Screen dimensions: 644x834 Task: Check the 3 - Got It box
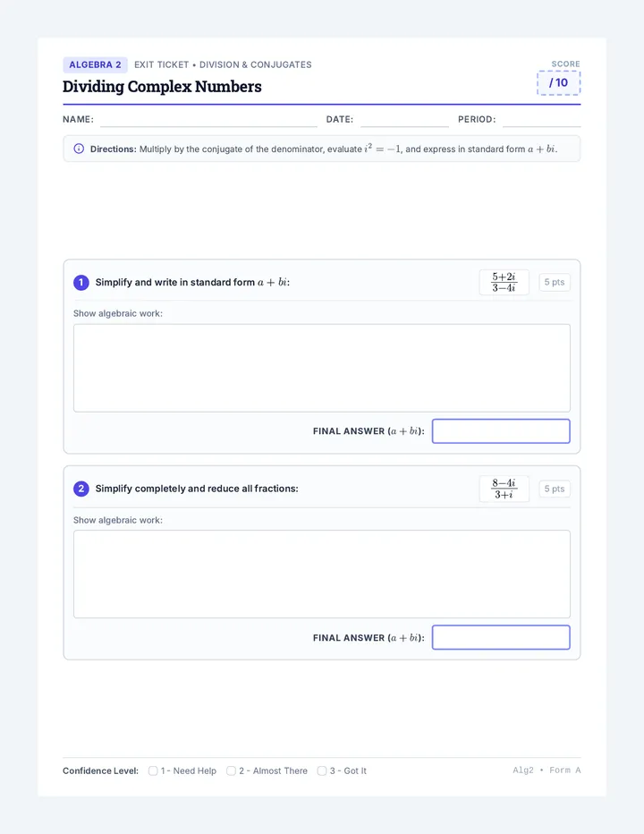322,770
